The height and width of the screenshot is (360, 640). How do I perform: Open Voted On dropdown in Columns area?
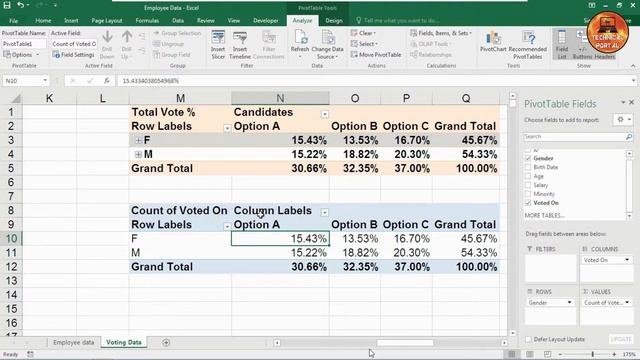tap(627, 260)
